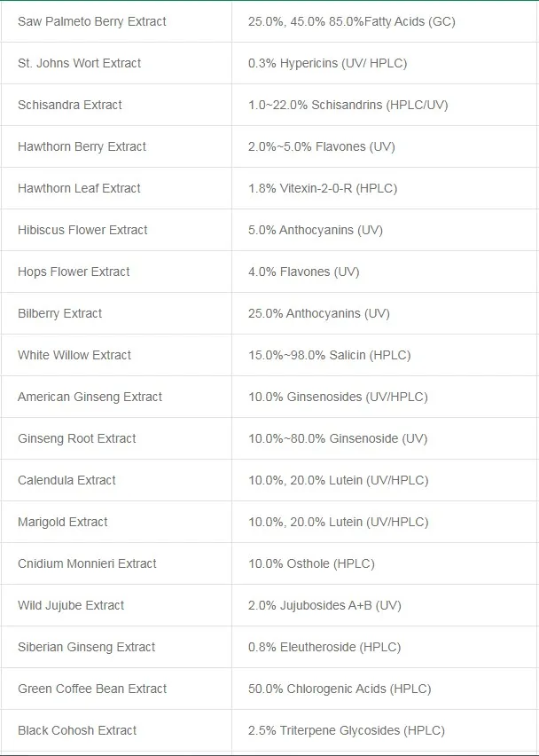The height and width of the screenshot is (756, 539).
Task: Click the 50.0% Chlorogenic Acids specification
Action: tap(340, 689)
